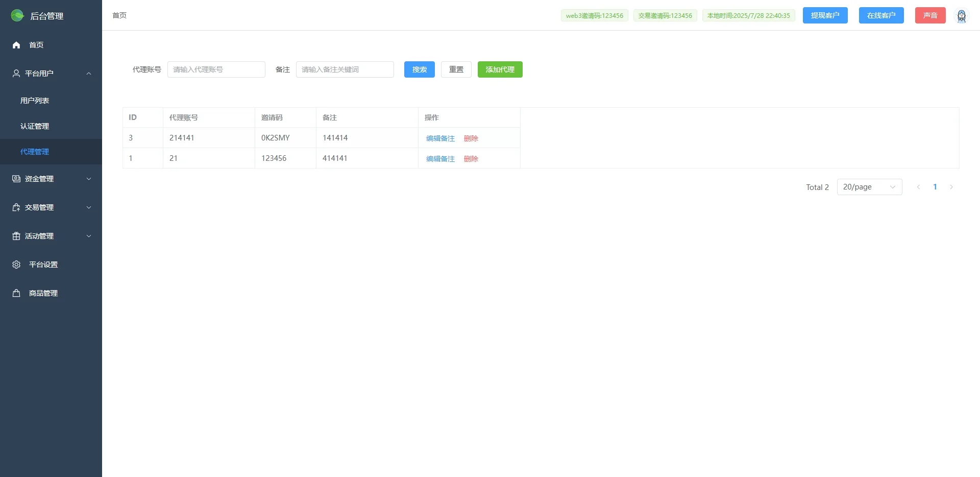Image resolution: width=980 pixels, height=477 pixels.
Task: Open the 20/page page size dropdown
Action: tap(869, 187)
